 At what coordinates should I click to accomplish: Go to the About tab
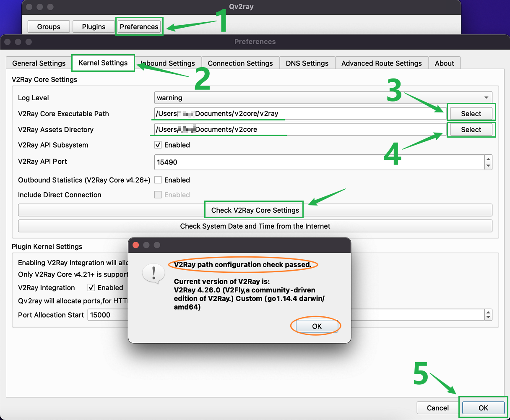pos(444,63)
